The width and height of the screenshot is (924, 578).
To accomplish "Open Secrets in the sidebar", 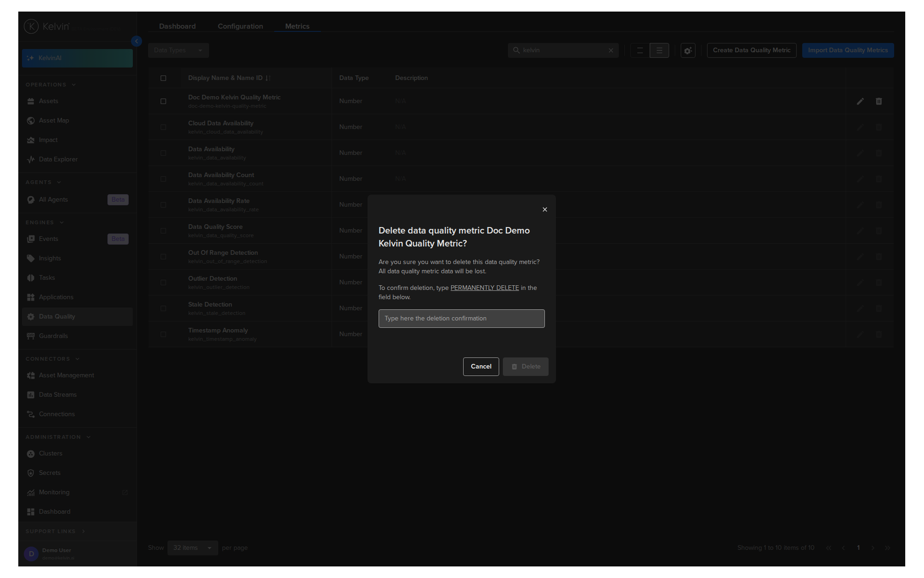I will pyautogui.click(x=77, y=473).
